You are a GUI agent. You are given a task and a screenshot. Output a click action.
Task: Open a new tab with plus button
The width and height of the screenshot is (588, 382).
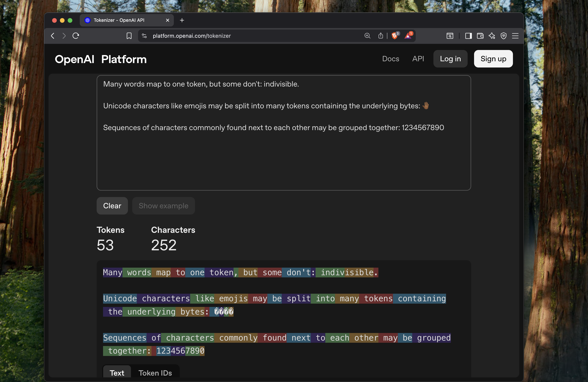coord(182,20)
